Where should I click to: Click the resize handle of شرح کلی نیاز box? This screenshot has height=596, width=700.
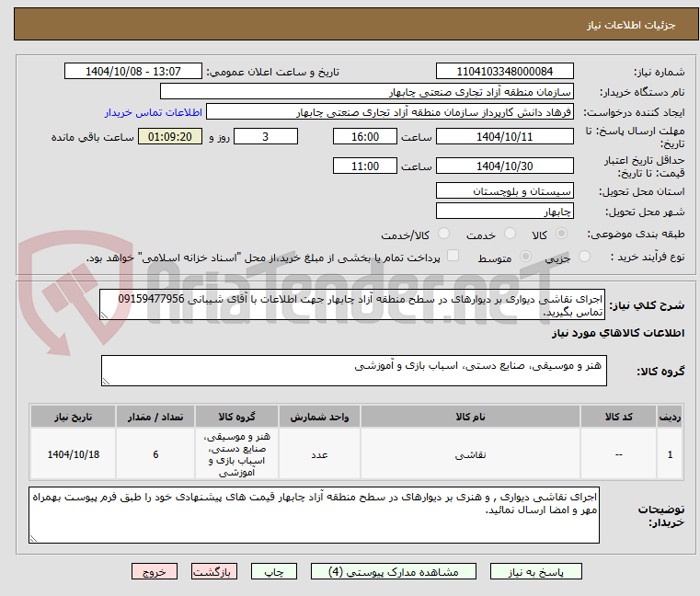[105, 315]
